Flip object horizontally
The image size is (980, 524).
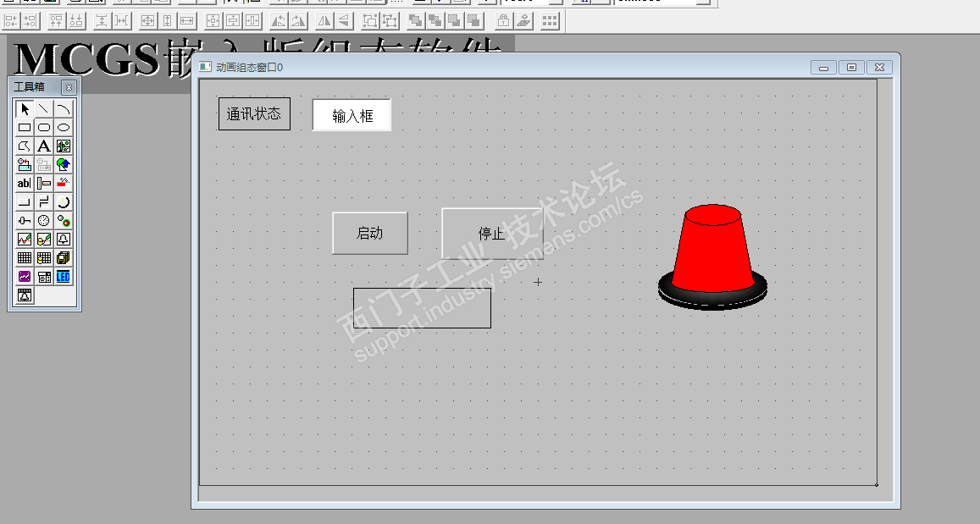point(324,21)
